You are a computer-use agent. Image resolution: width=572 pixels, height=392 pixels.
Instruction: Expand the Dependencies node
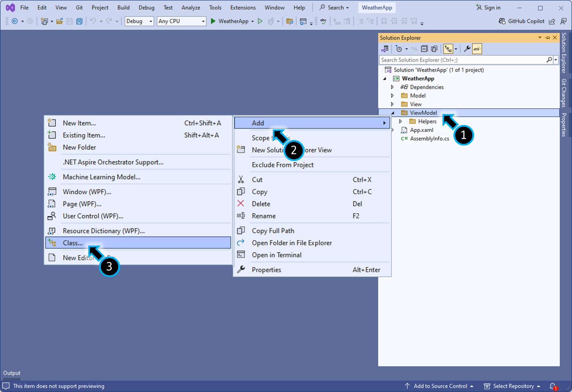392,87
